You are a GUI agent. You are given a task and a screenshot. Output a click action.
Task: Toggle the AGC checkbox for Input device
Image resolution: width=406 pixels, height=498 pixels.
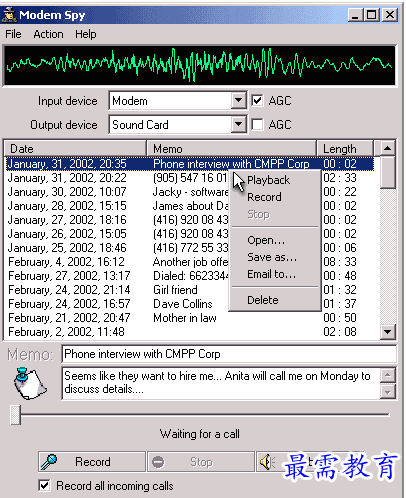(257, 100)
